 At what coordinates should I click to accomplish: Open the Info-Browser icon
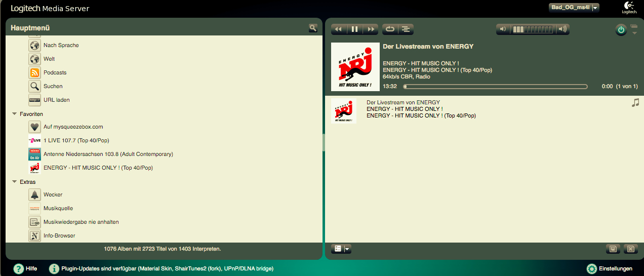click(x=35, y=235)
